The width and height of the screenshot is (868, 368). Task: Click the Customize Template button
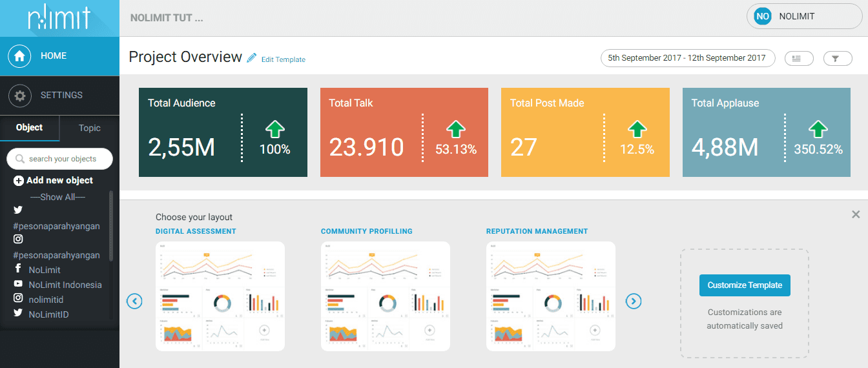pyautogui.click(x=745, y=285)
